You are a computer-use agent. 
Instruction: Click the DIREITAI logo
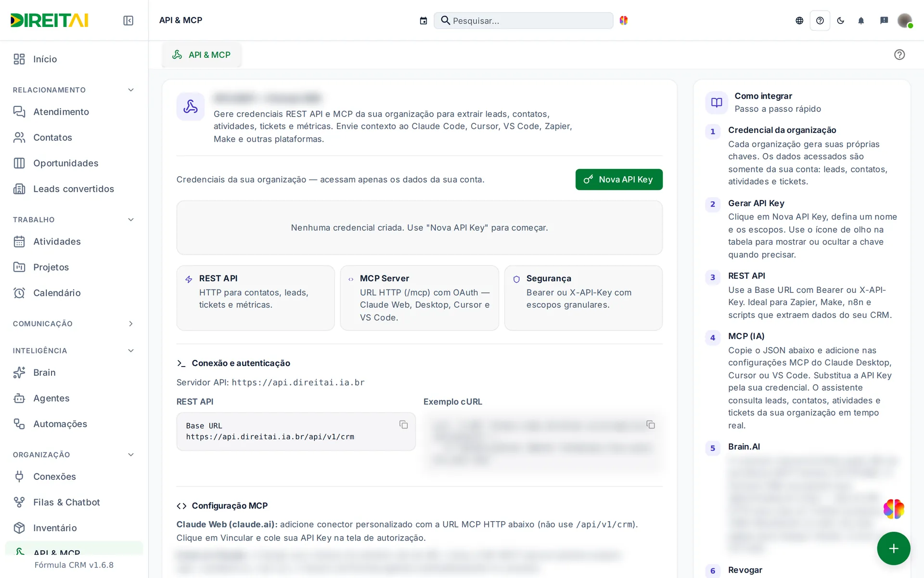[50, 20]
